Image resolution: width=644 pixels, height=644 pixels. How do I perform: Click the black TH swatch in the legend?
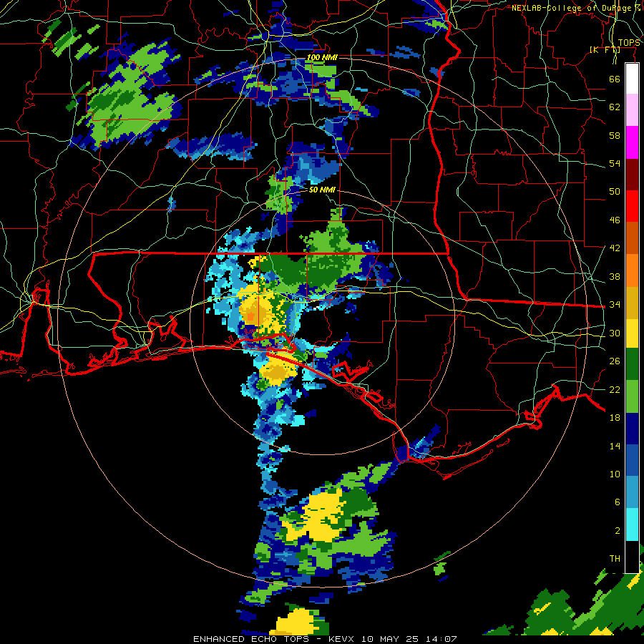632,557
